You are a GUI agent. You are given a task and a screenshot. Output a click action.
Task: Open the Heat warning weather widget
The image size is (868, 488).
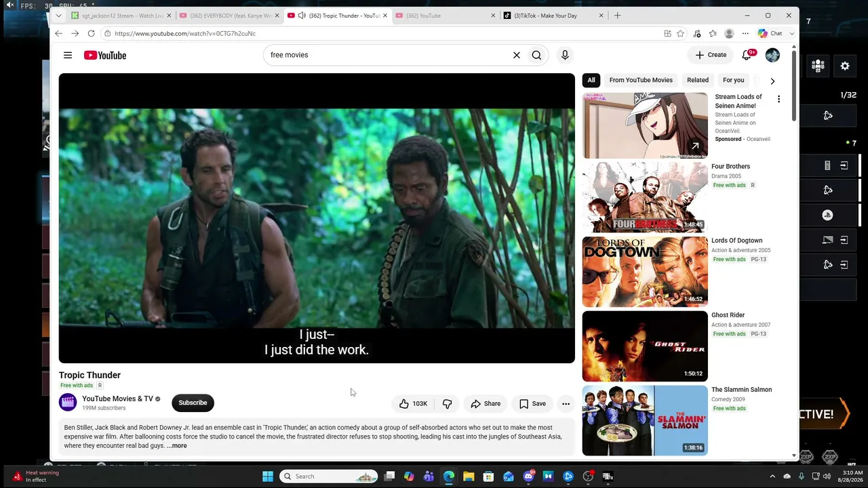tap(37, 476)
